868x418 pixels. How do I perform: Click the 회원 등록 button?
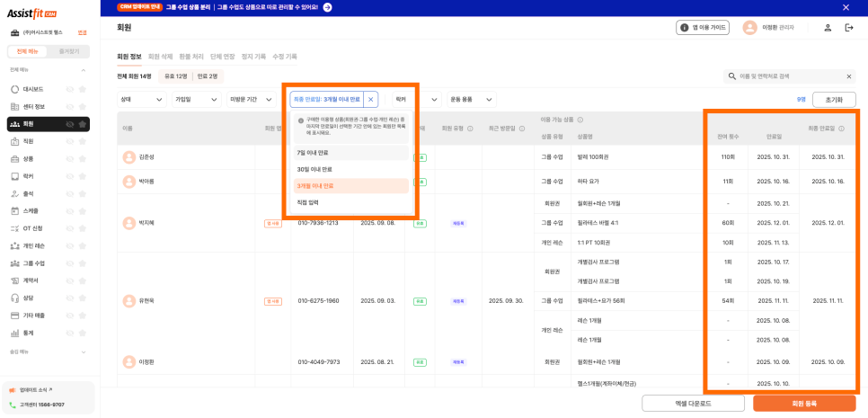(804, 404)
